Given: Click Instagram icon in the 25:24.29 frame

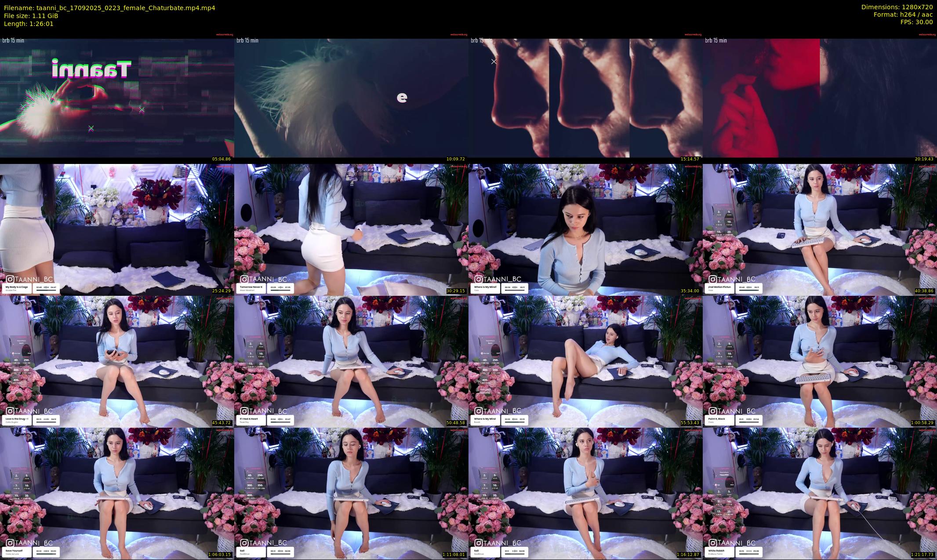Looking at the screenshot, I should click(x=10, y=279).
